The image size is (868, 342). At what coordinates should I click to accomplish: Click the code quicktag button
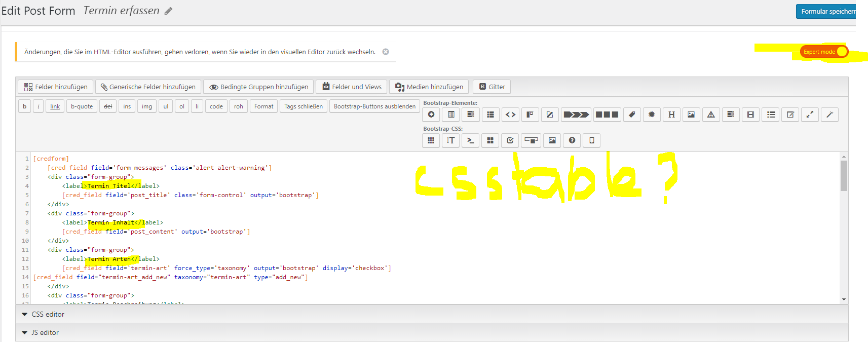(216, 106)
